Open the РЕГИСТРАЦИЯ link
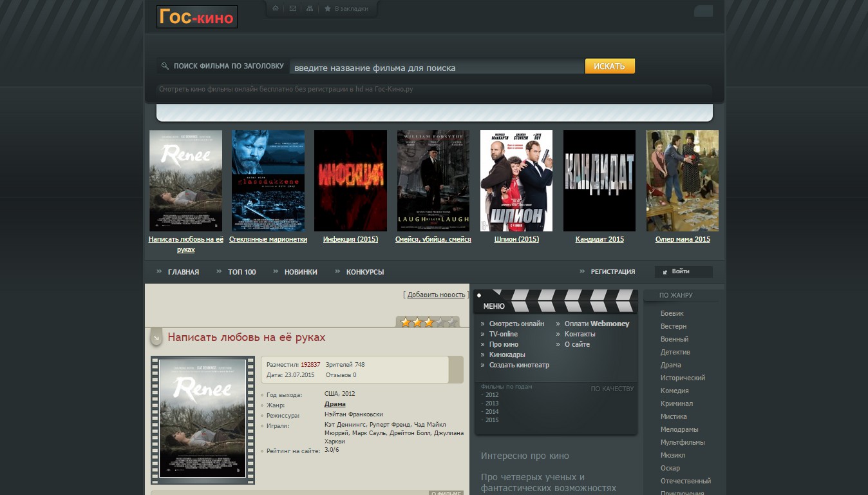 pos(613,272)
